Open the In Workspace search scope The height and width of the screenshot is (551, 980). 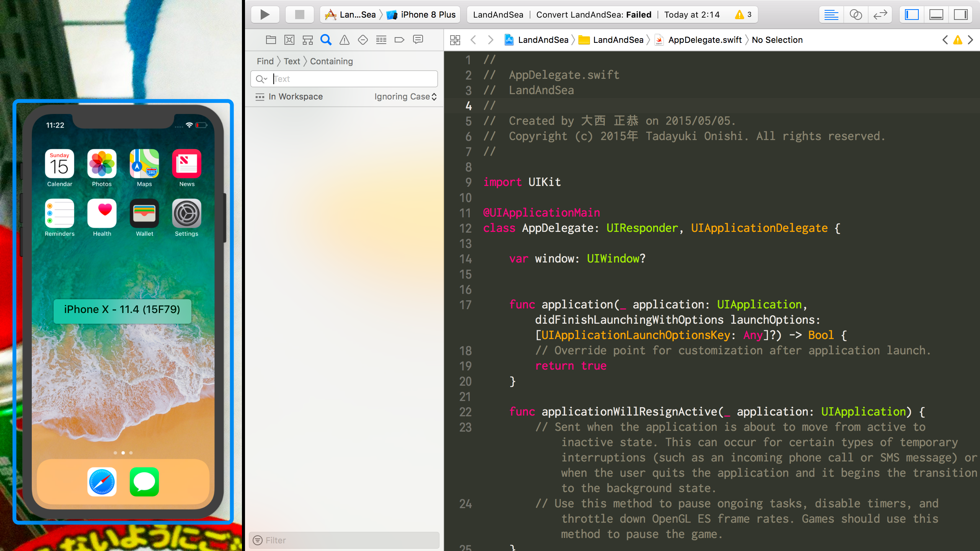[289, 96]
